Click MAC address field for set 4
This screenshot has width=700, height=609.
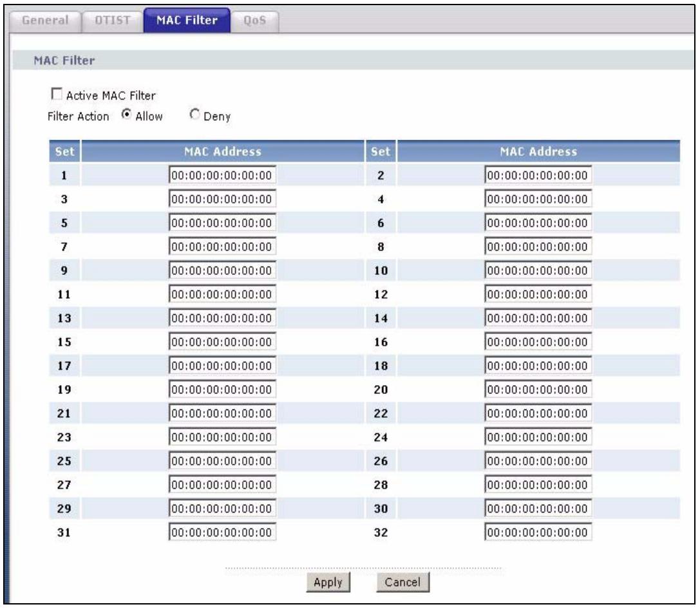click(538, 199)
